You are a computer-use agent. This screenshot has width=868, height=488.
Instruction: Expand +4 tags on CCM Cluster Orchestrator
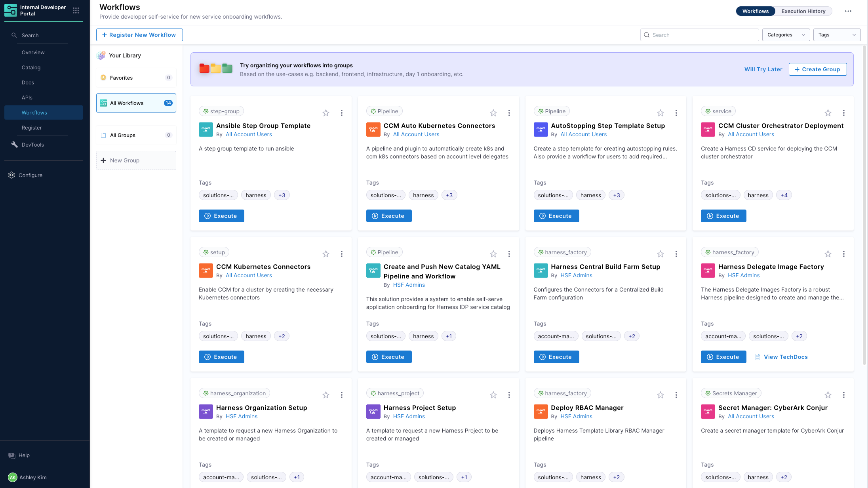pyautogui.click(x=784, y=195)
